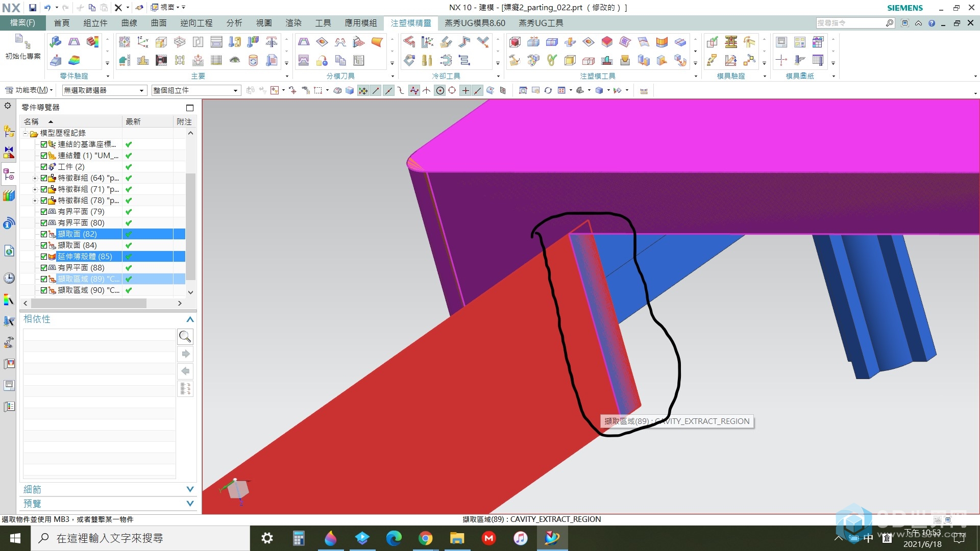Click the fit view icon in the view toolbar
Image resolution: width=980 pixels, height=551 pixels.
point(523,90)
